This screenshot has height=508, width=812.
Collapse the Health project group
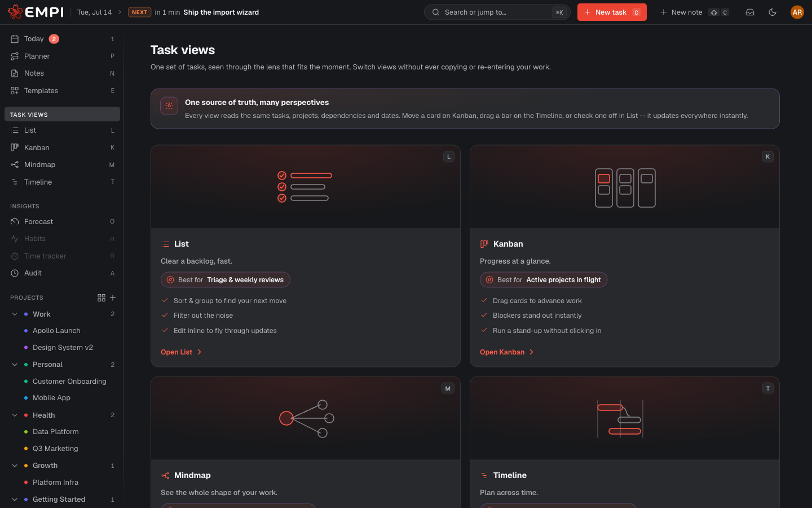15,415
